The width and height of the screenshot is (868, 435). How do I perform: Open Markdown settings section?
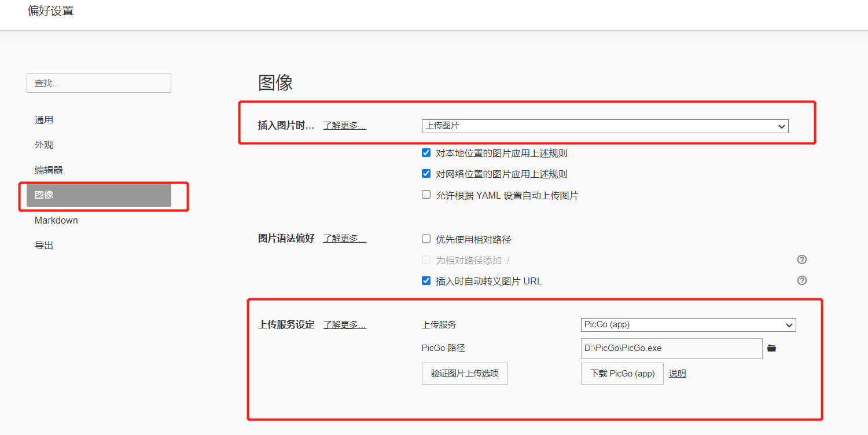coord(56,220)
